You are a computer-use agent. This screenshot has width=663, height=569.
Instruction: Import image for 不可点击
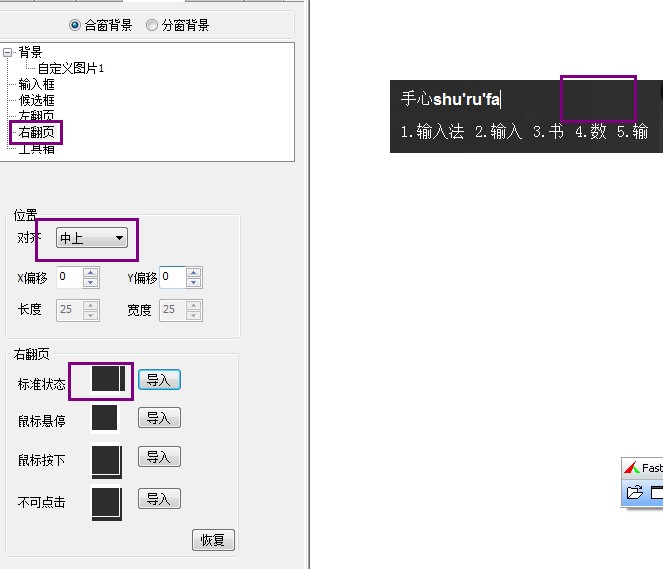[x=159, y=499]
